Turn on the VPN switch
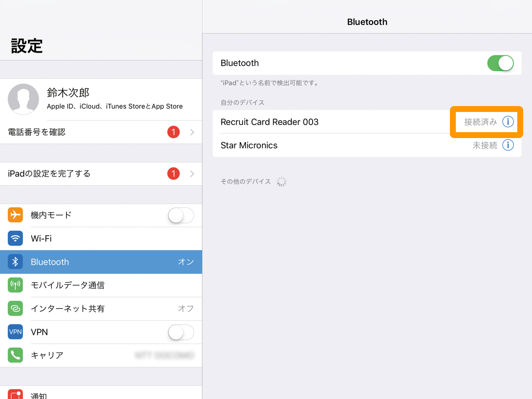The height and width of the screenshot is (399, 532). click(x=181, y=332)
